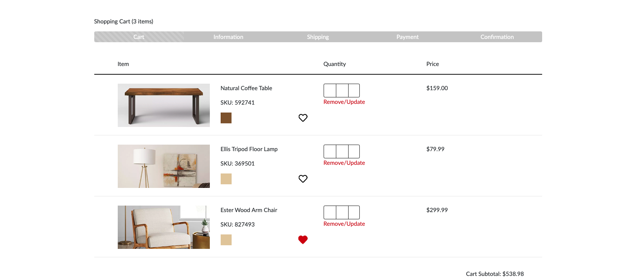The image size is (644, 277).
Task: Click Remove/Update for Natural Coffee Table
Action: [344, 102]
